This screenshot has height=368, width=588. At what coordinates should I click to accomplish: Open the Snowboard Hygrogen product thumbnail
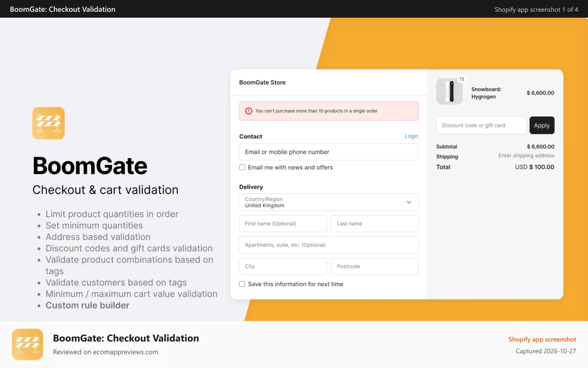(449, 92)
